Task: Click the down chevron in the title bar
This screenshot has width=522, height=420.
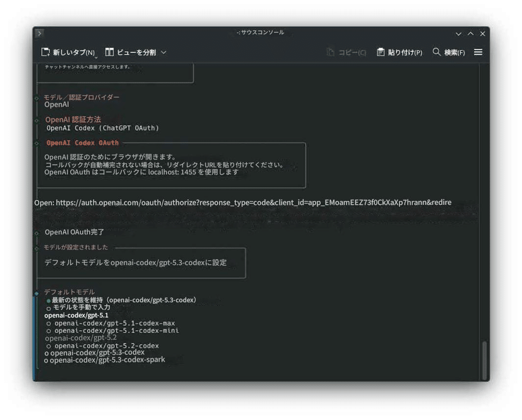Action: (458, 33)
